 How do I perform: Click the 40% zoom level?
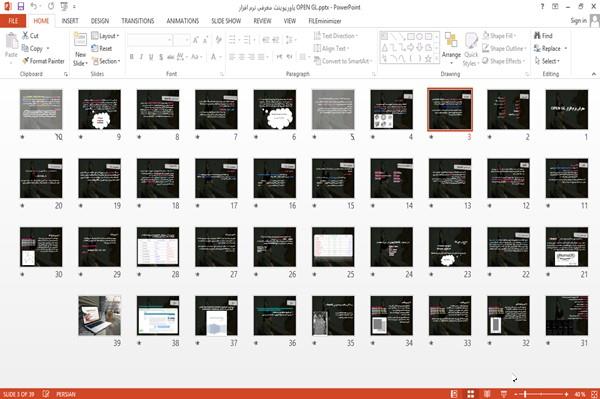(x=580, y=394)
